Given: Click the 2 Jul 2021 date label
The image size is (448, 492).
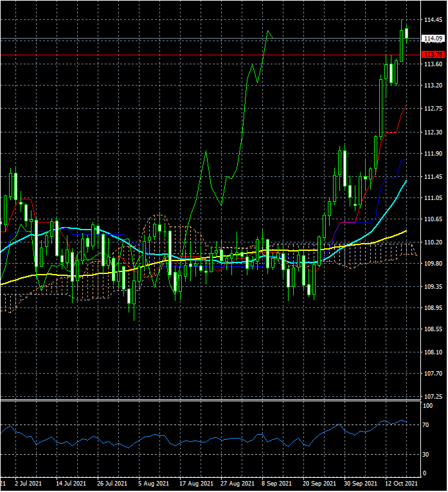Looking at the screenshot, I should pos(28,484).
